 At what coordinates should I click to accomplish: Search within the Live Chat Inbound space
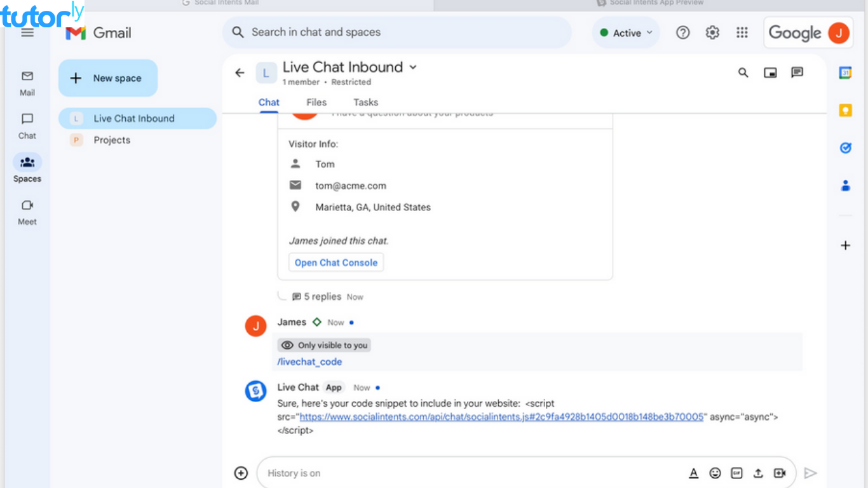point(742,72)
